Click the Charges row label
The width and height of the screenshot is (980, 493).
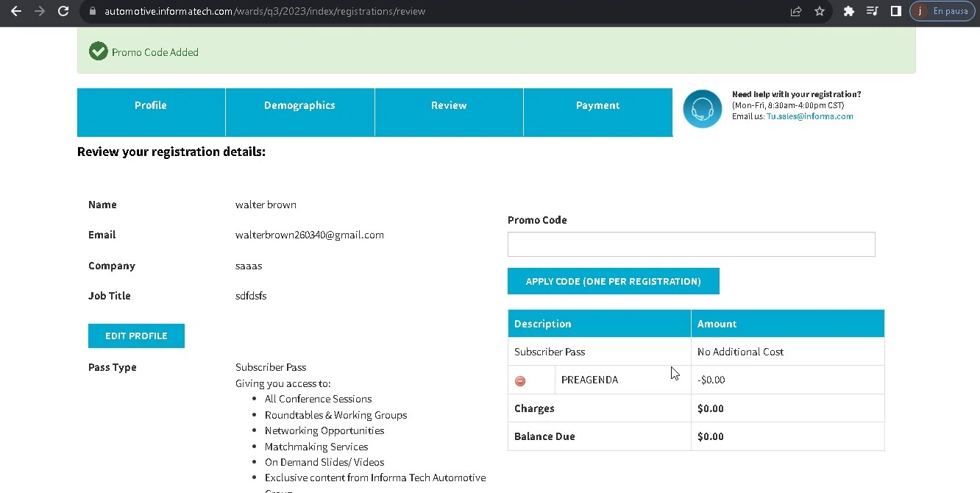click(534, 408)
